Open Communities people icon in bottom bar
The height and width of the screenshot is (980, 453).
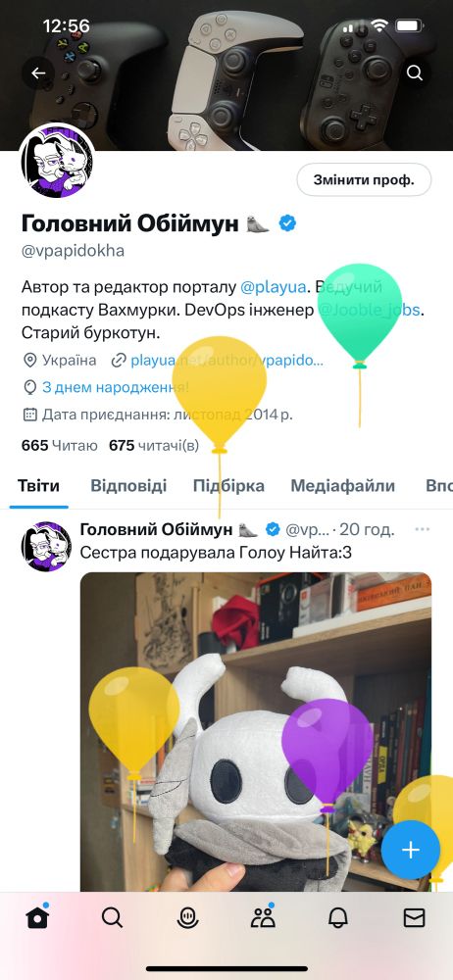point(263,917)
